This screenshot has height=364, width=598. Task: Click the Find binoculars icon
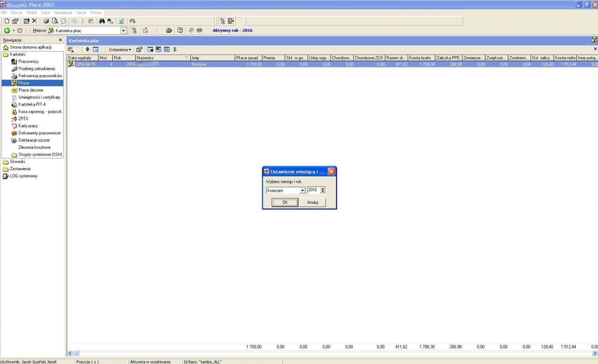[x=102, y=21]
